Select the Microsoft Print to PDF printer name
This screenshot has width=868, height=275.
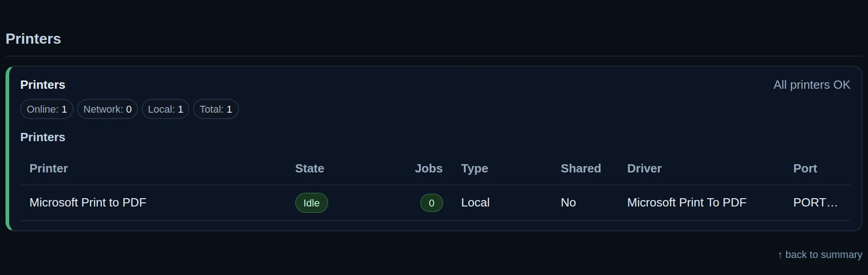88,202
